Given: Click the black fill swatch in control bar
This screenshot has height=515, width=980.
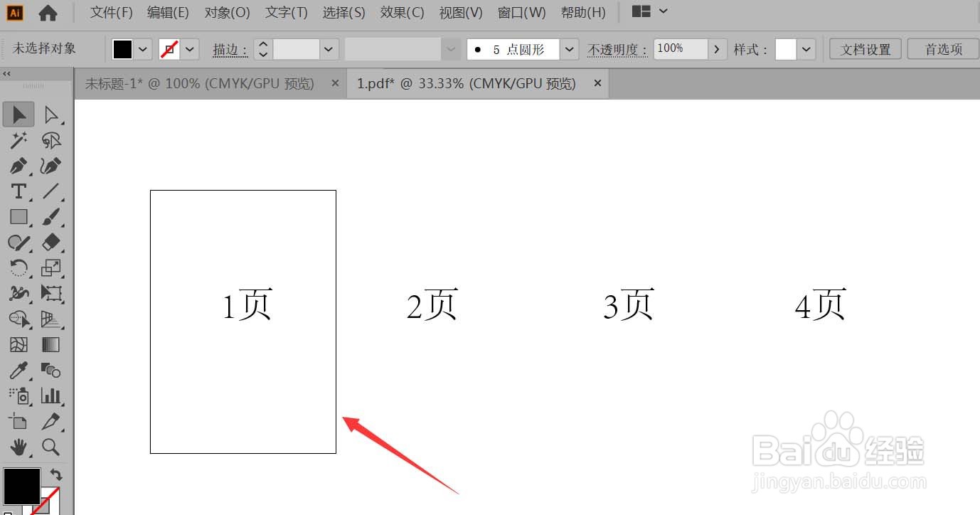Looking at the screenshot, I should (123, 49).
